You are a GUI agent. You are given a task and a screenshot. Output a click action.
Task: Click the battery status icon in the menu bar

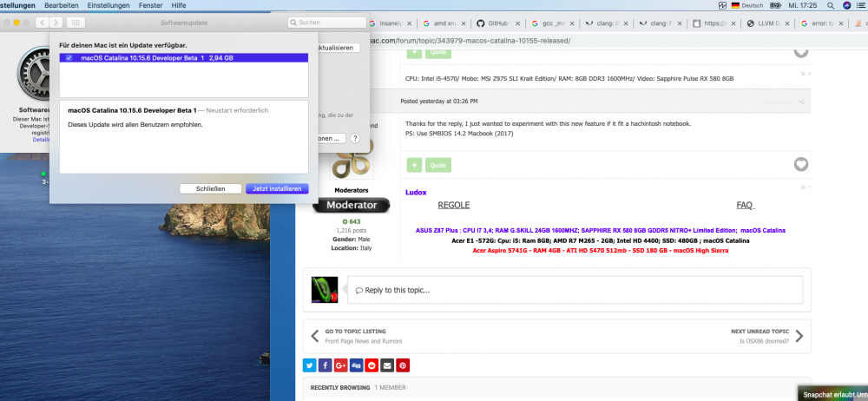pos(775,5)
